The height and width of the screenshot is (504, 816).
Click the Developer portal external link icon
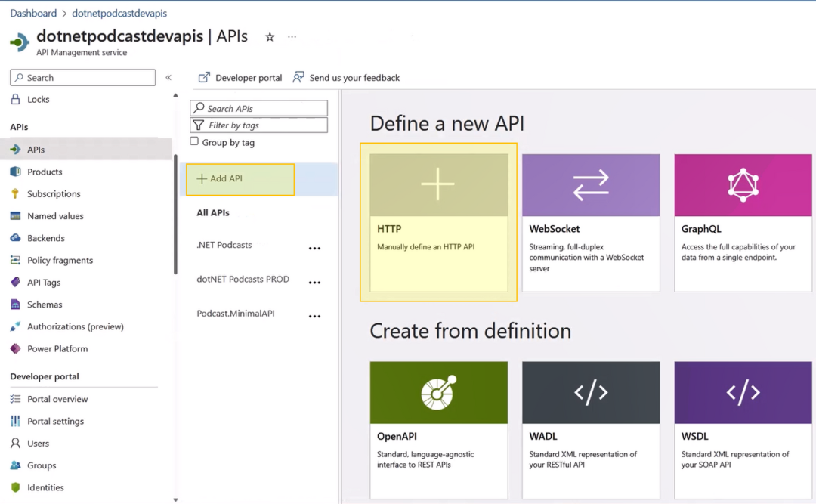click(204, 78)
